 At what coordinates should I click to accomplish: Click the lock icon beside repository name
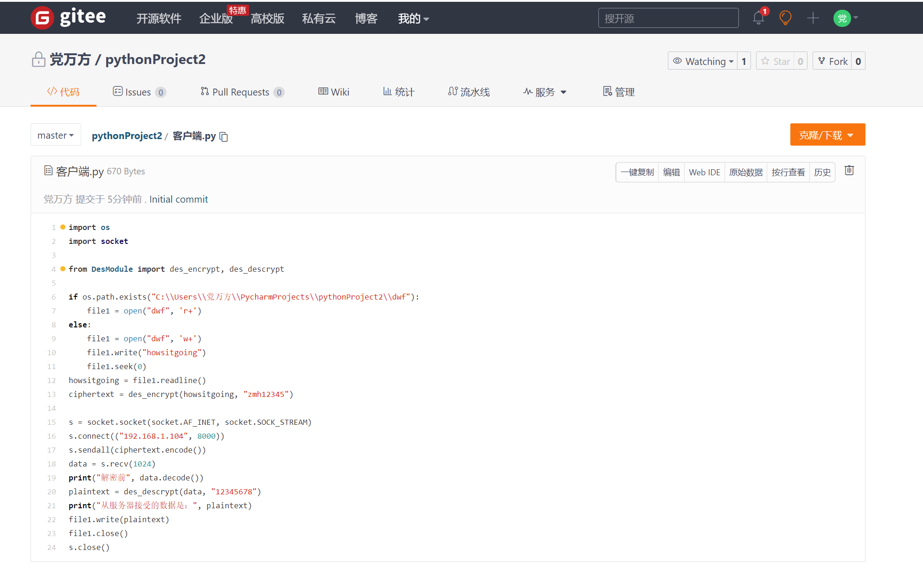coord(38,59)
